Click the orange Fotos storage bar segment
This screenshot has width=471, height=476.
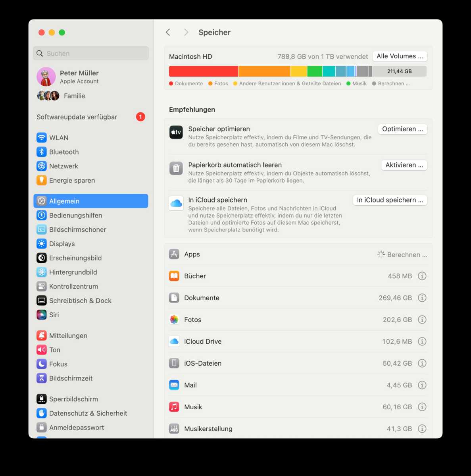pos(264,71)
